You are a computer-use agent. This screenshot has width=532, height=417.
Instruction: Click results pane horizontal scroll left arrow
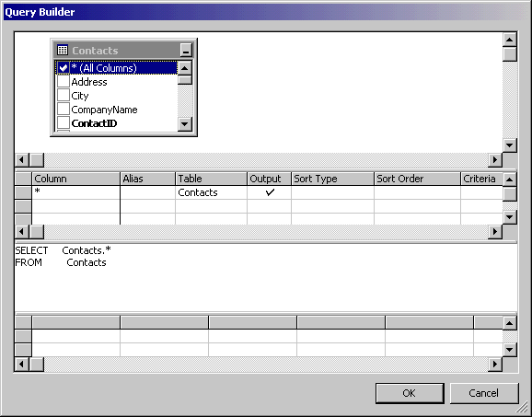coord(22,365)
